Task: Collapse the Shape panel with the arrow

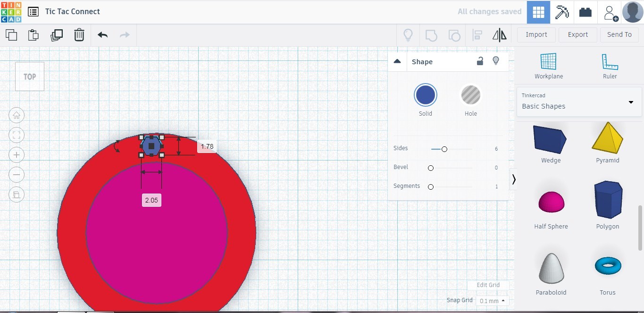Action: coord(397,61)
